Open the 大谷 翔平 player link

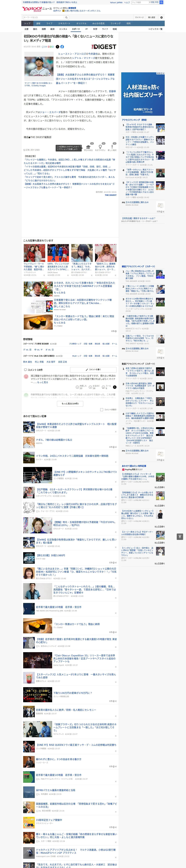[x=51, y=362]
